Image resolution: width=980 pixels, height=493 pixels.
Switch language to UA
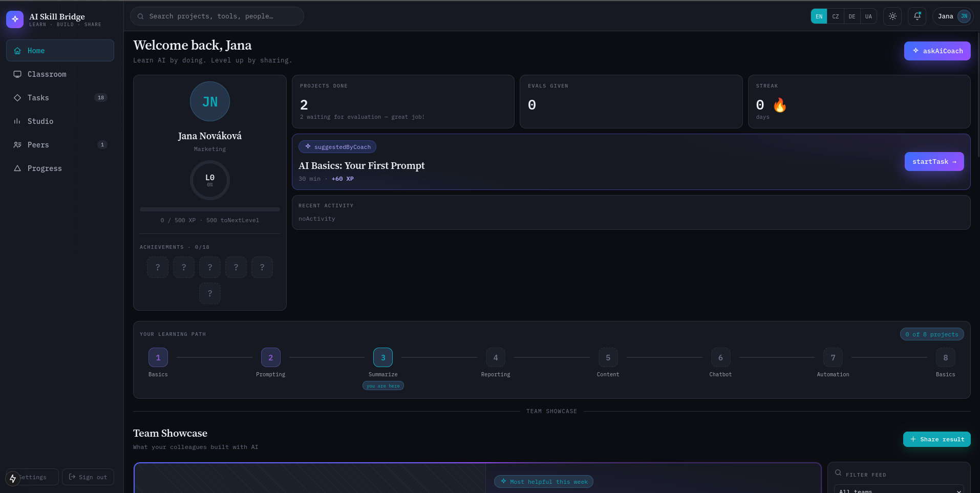(x=868, y=16)
